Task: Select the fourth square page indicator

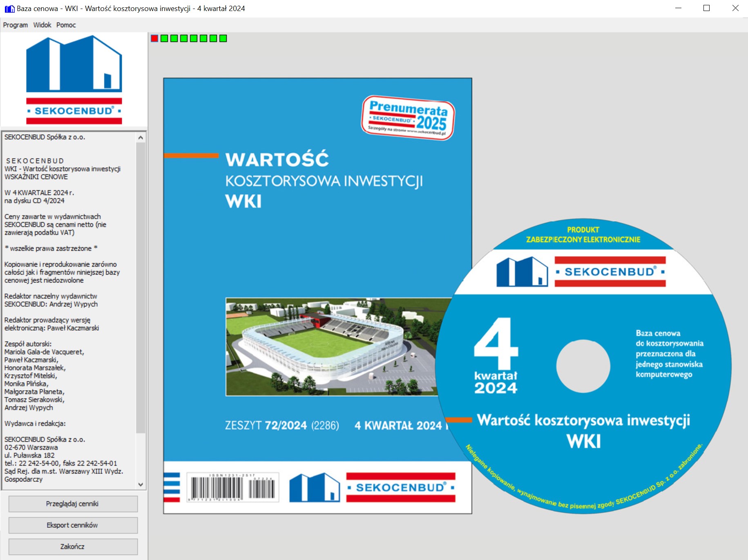Action: pos(184,38)
